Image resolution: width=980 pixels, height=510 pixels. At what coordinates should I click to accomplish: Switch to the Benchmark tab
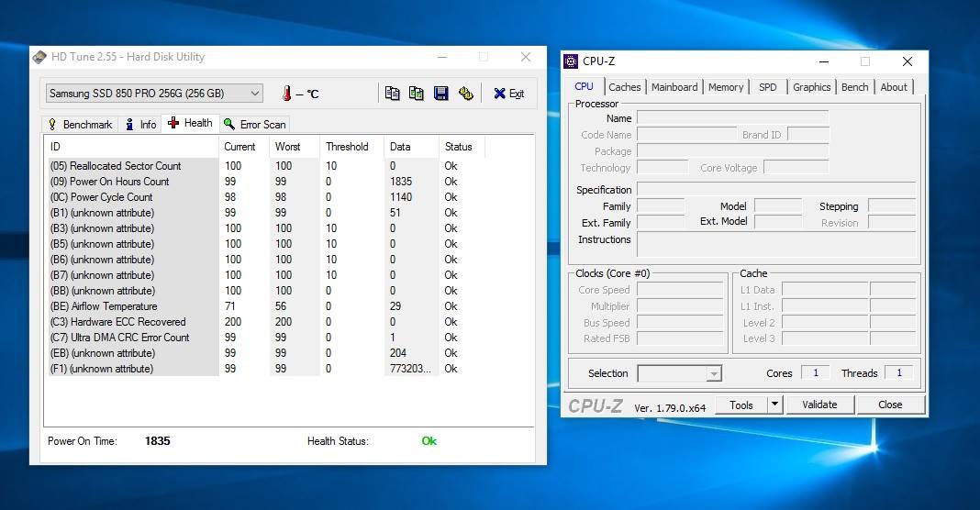point(79,124)
